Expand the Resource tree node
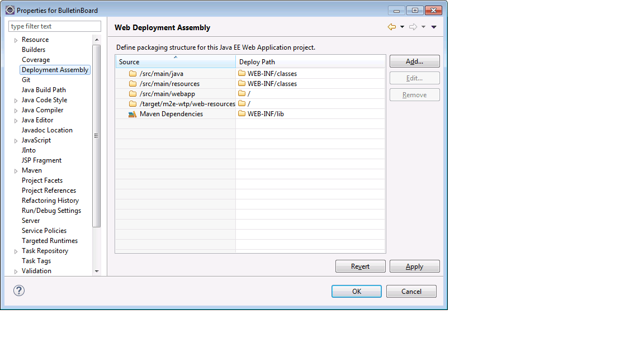This screenshot has height=362, width=644. click(x=16, y=40)
